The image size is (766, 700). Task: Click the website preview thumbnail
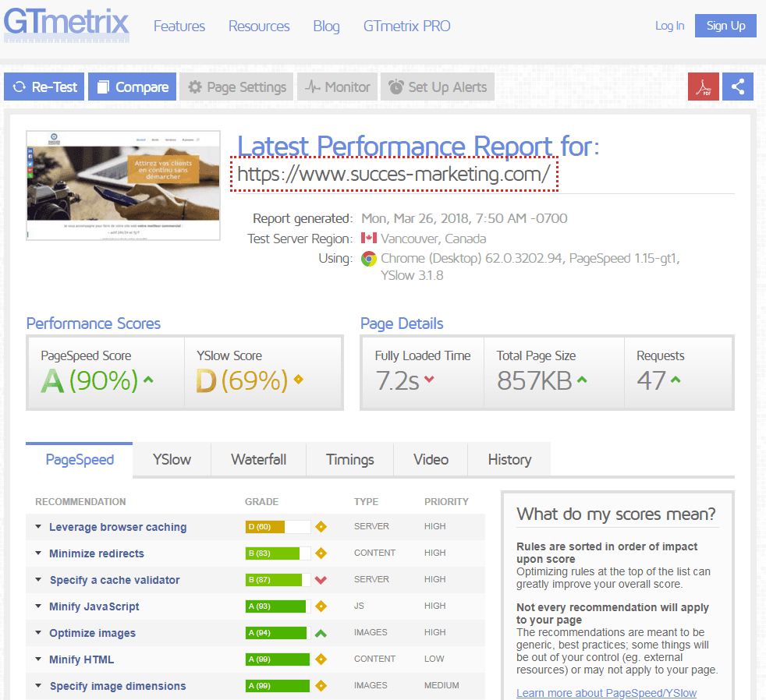pyautogui.click(x=122, y=185)
